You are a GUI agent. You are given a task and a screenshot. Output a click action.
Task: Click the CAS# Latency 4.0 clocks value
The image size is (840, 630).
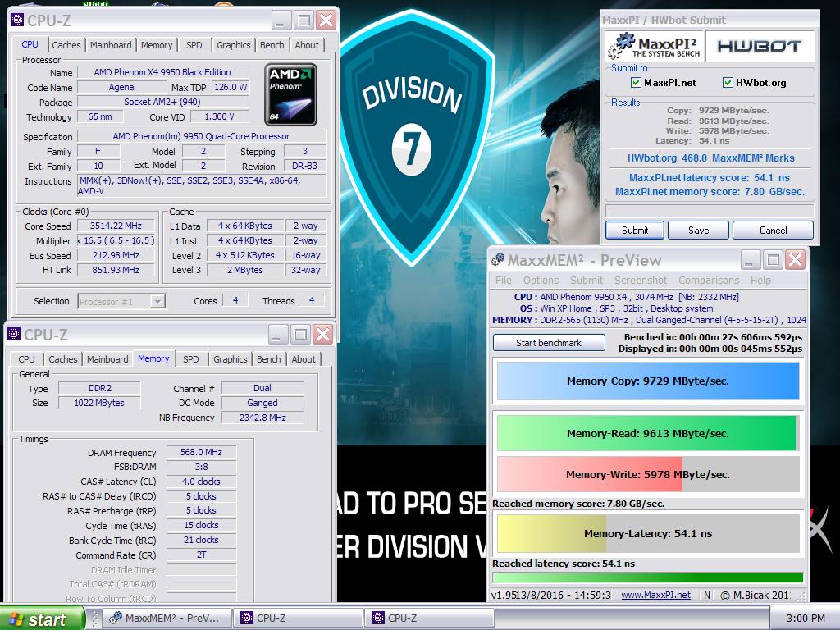[201, 482]
